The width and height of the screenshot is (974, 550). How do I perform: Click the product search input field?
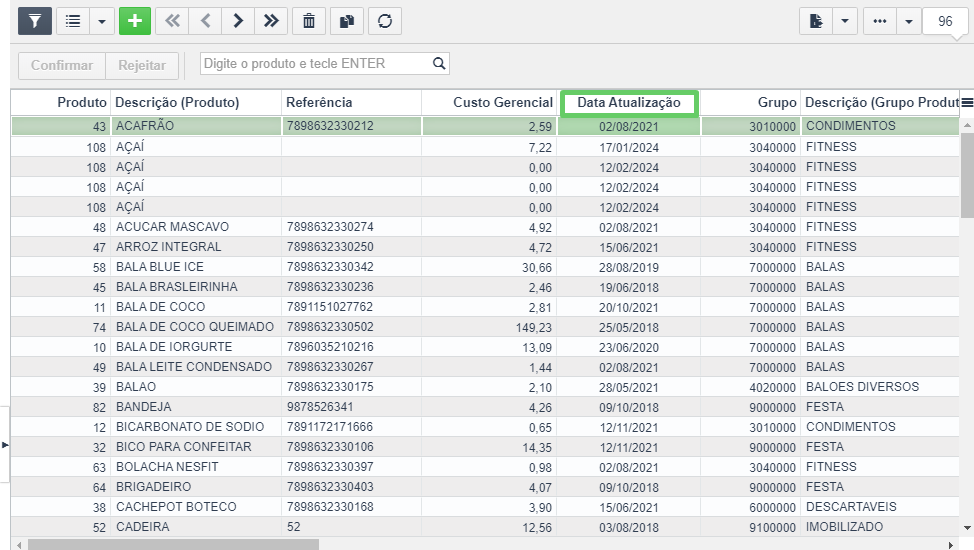pyautogui.click(x=324, y=63)
